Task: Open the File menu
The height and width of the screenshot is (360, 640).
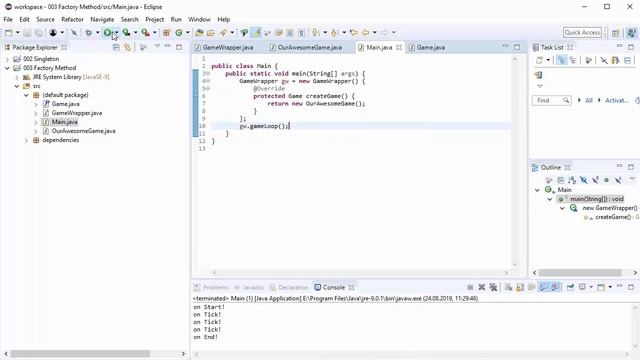Action: coord(8,19)
